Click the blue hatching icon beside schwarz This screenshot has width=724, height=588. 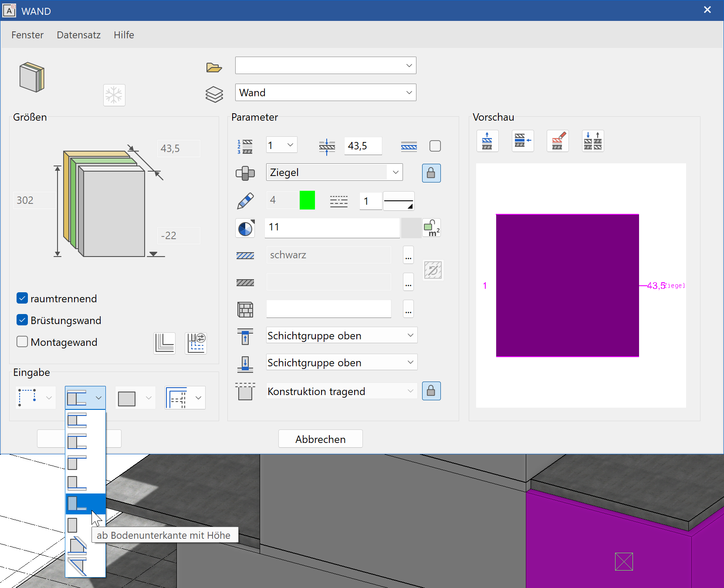pyautogui.click(x=245, y=256)
